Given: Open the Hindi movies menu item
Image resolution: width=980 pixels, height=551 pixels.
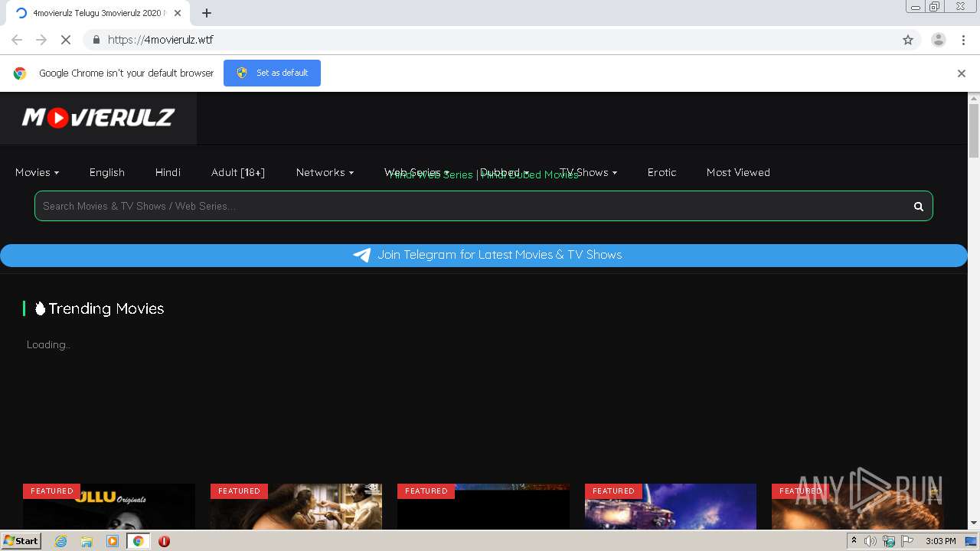Looking at the screenshot, I should click(x=168, y=172).
